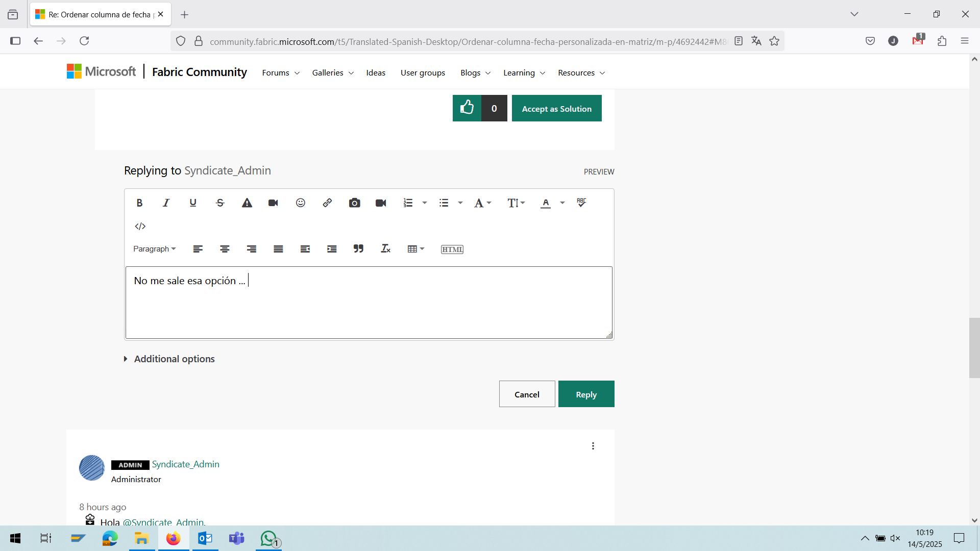Insert a blockquote
The width and height of the screenshot is (980, 551).
(359, 249)
